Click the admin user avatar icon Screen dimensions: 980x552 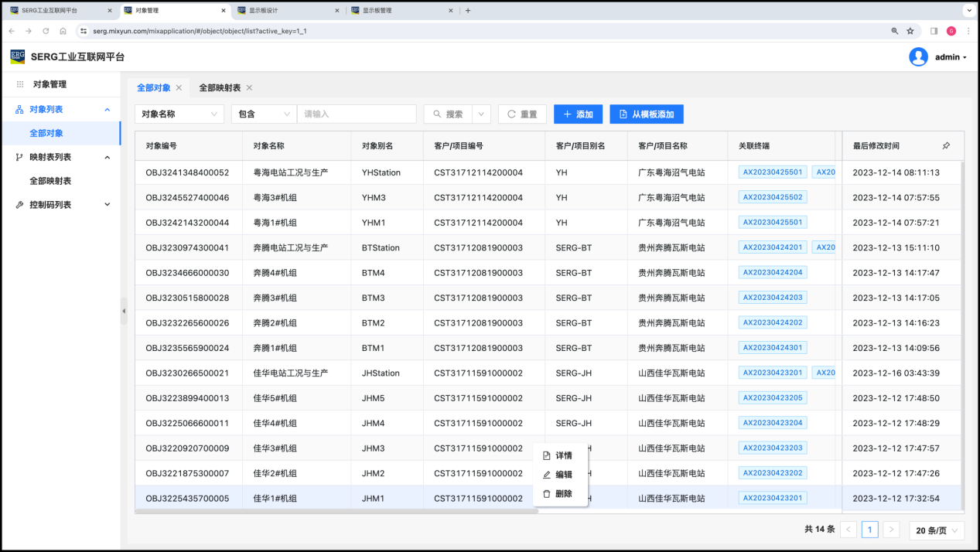(x=918, y=57)
